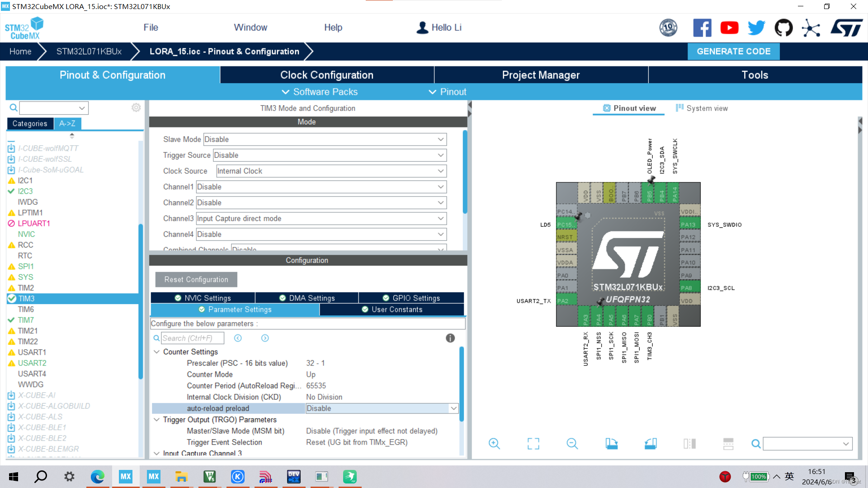
Task: Open the NVIC Settings tab
Action: 203,298
